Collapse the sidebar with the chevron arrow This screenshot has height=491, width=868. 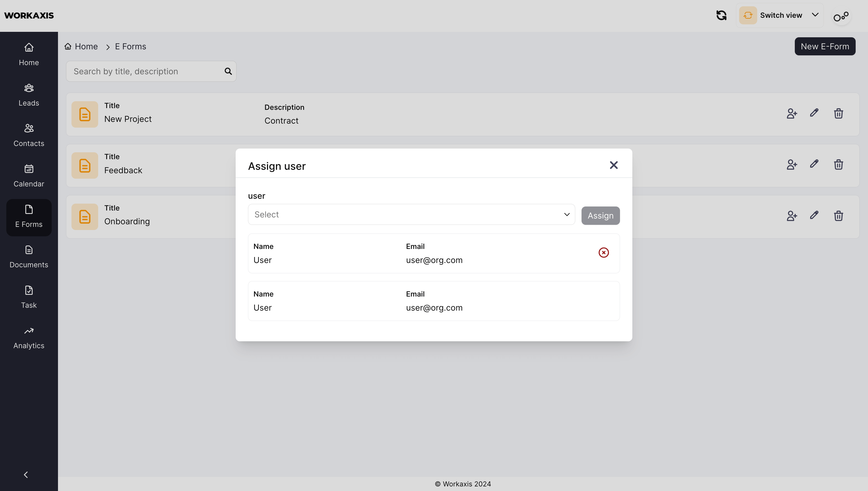point(26,475)
